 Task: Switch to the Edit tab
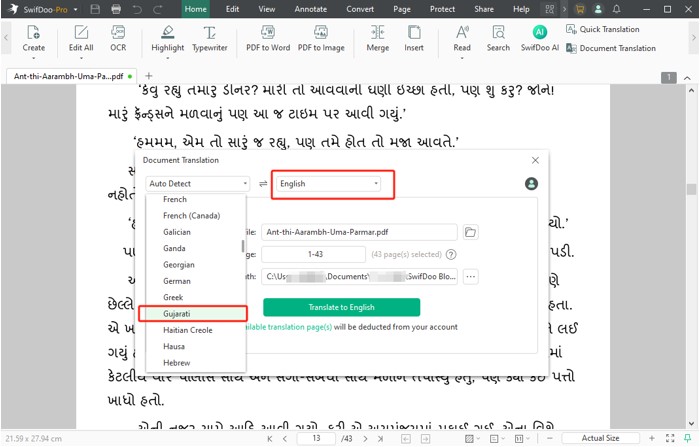pos(232,9)
